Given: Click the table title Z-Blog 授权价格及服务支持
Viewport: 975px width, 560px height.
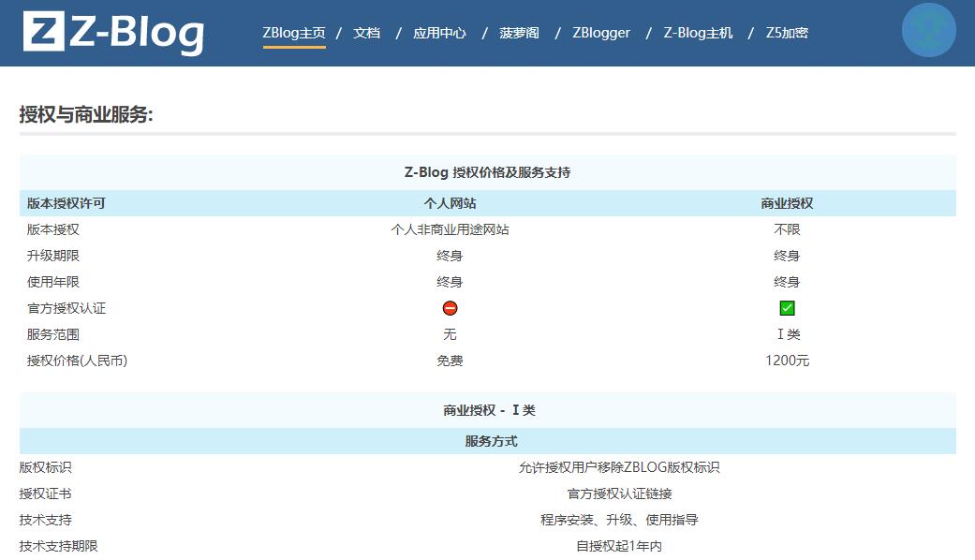Looking at the screenshot, I should (487, 172).
